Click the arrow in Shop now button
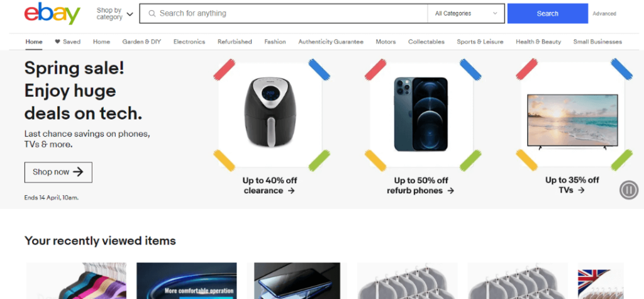The image size is (644, 299). 78,172
